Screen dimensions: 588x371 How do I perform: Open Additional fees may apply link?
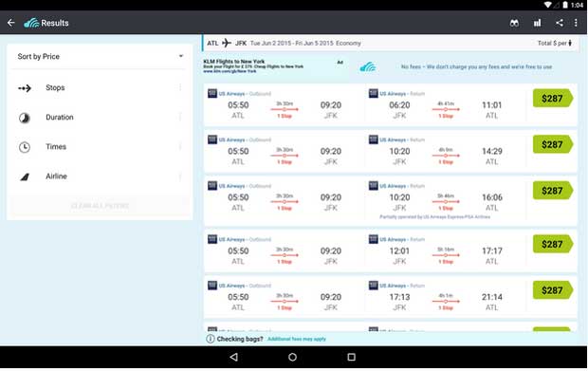pos(297,339)
